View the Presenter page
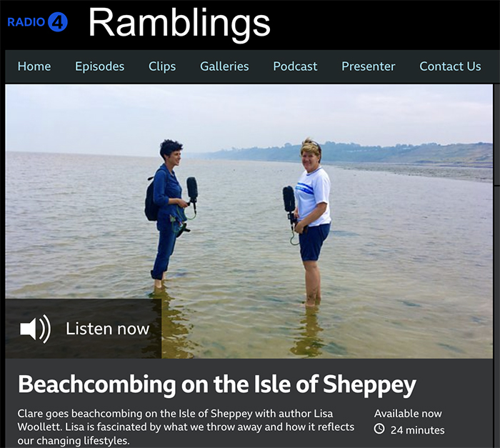The width and height of the screenshot is (500, 448). pyautogui.click(x=369, y=66)
